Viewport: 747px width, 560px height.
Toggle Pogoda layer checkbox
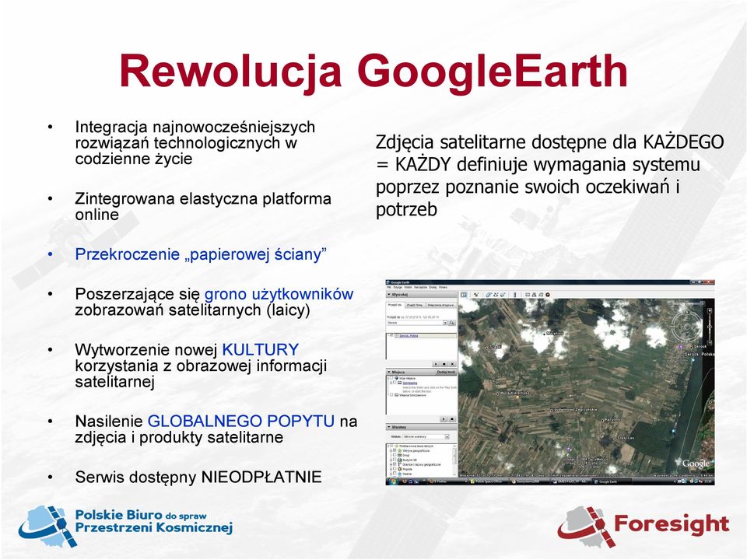coord(395,468)
